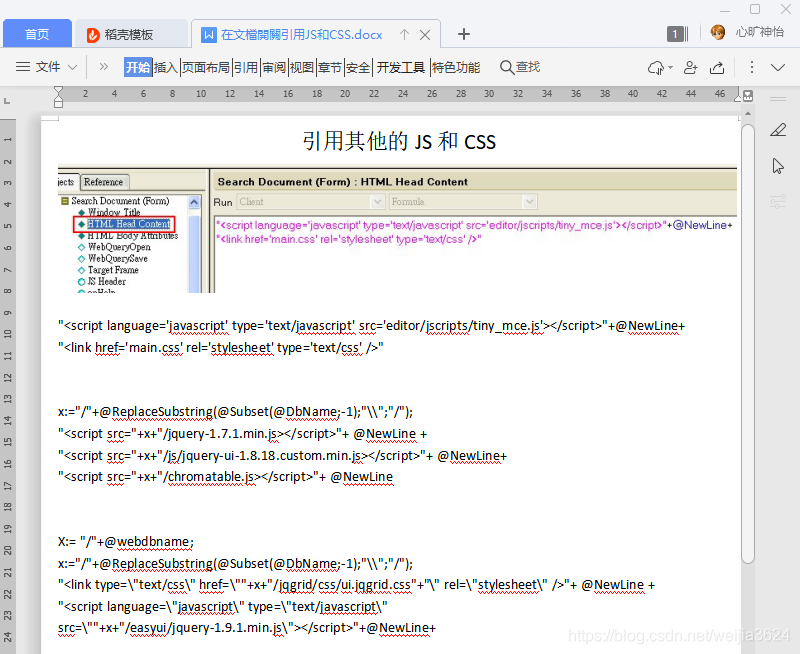Open the 章节 ribbon tab
The image size is (800, 654).
(x=330, y=67)
